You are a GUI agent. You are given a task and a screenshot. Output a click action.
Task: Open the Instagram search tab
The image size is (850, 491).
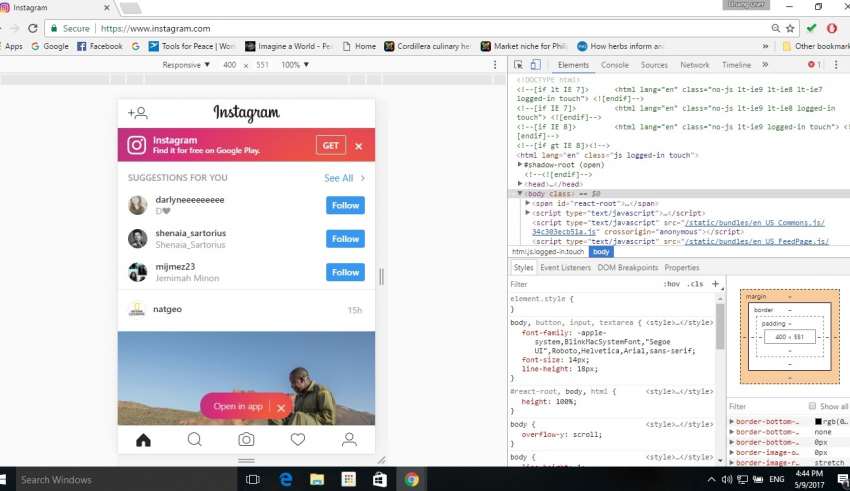[x=195, y=440]
